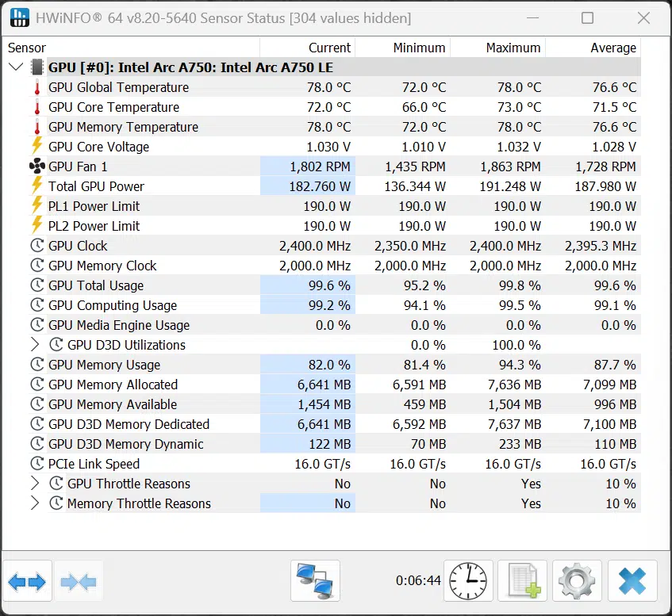
Task: Click the GPU Media Engine Usage clock icon
Action: pos(37,325)
